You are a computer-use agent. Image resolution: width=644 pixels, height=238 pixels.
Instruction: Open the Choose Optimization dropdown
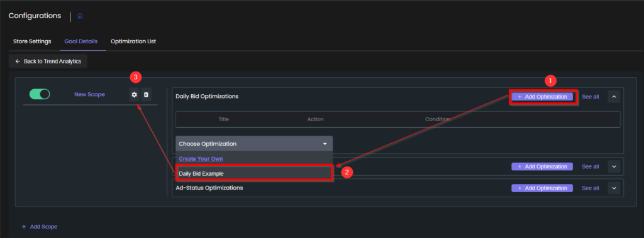(254, 144)
